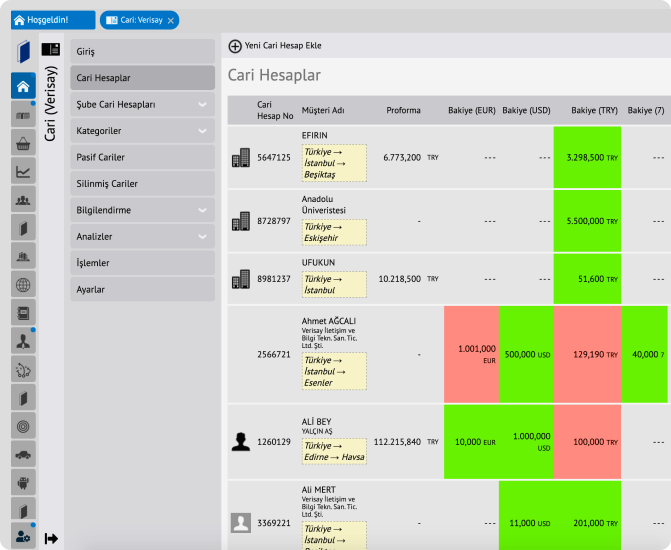
Task: Click Türkiye İstanbul Beşiktaş location tag of EFIRIN
Action: click(334, 163)
